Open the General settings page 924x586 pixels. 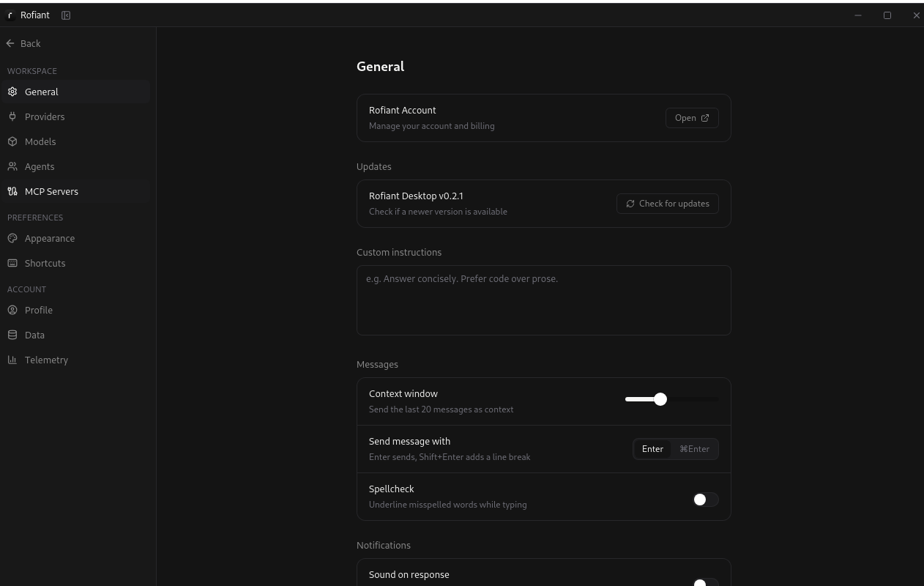tap(76, 92)
